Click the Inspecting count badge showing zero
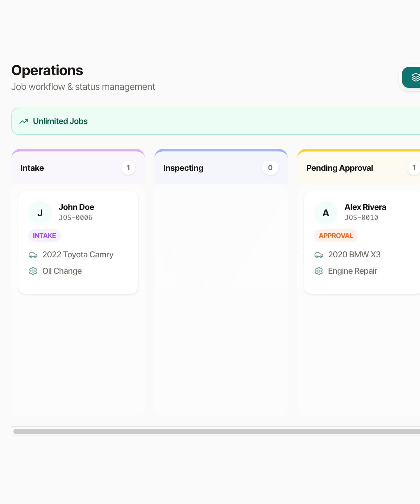 (270, 168)
